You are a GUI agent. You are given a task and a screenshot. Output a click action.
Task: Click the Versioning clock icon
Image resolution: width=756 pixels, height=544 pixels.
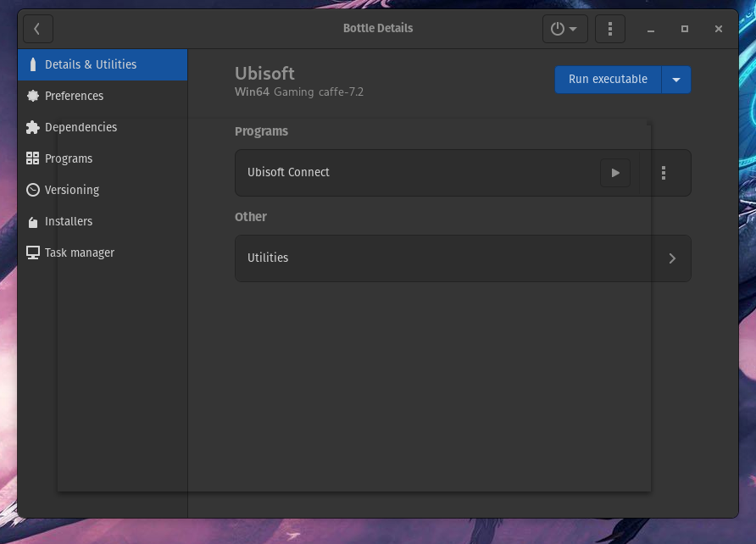[32, 190]
